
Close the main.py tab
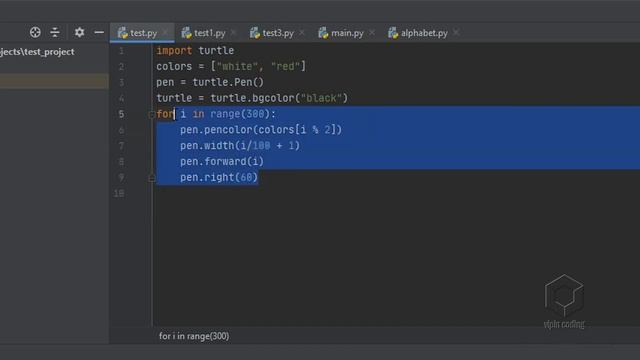tap(372, 32)
